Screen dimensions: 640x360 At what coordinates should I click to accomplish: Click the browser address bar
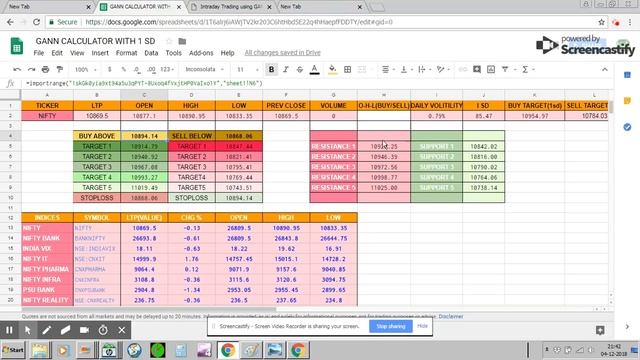click(x=318, y=22)
